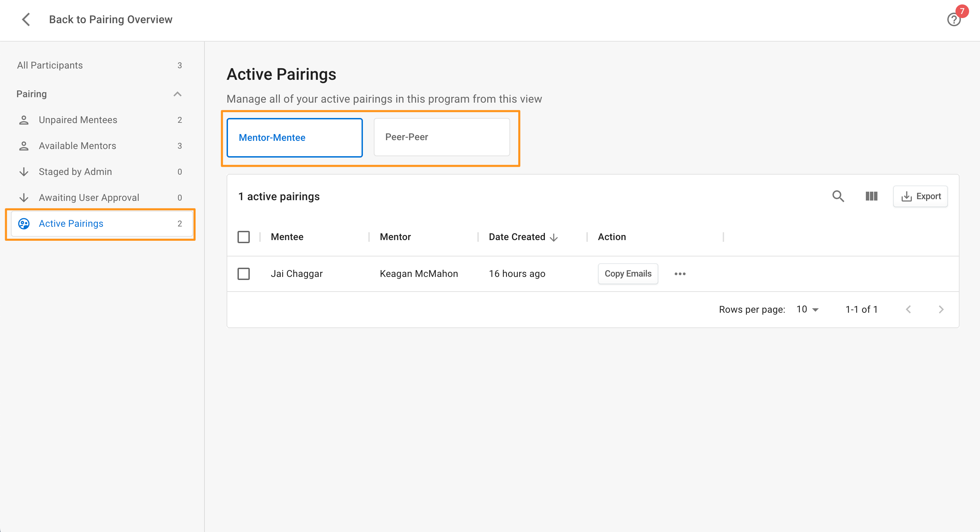Open more options for Jai Chaggar row
Viewport: 980px width, 532px height.
[680, 274]
